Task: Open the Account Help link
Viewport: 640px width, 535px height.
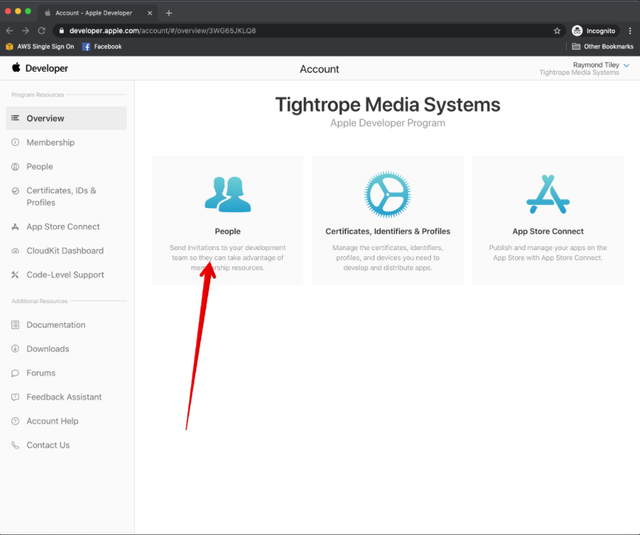Action: [x=52, y=421]
